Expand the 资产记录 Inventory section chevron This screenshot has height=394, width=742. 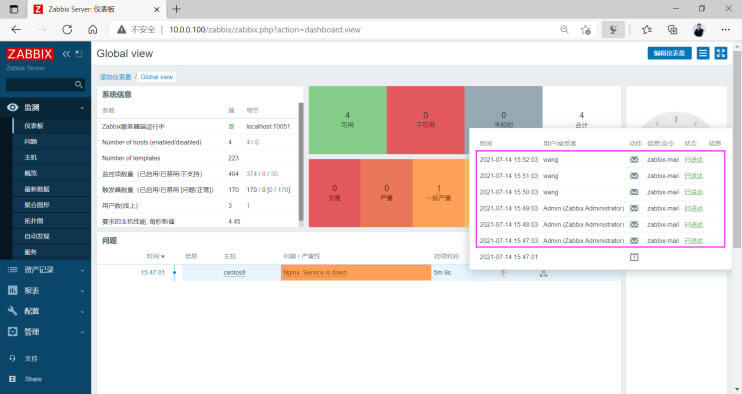pos(82,270)
